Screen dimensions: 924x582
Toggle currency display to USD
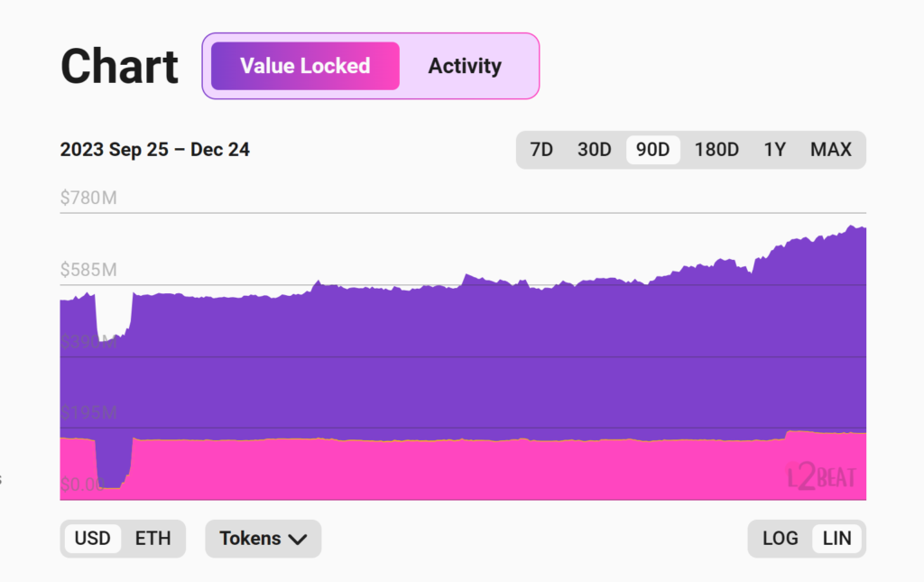point(92,539)
